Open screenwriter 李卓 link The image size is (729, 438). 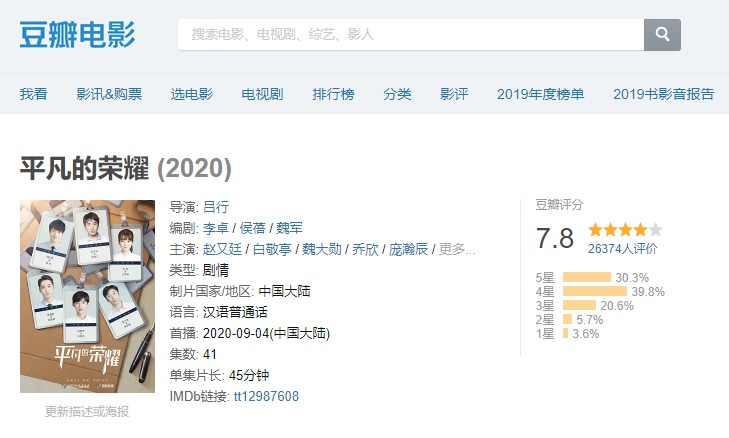coord(216,228)
